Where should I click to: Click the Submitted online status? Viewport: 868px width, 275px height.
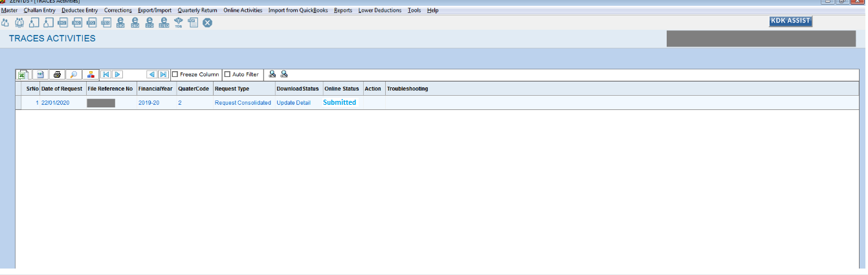tap(339, 102)
